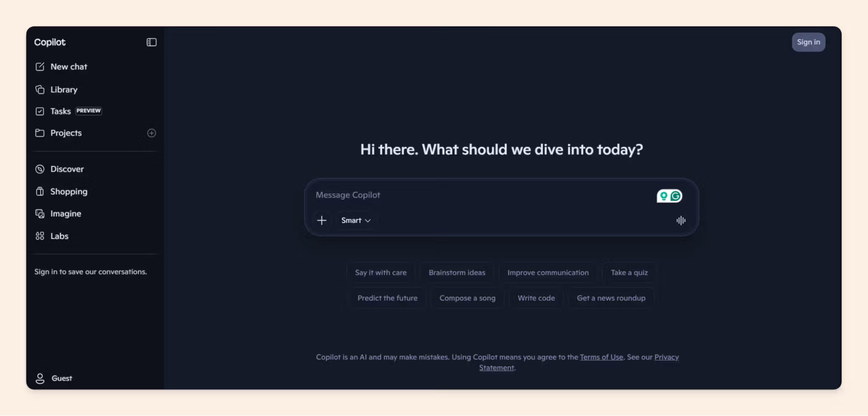Click the Projects folder icon
The height and width of the screenshot is (416, 868).
tap(40, 133)
